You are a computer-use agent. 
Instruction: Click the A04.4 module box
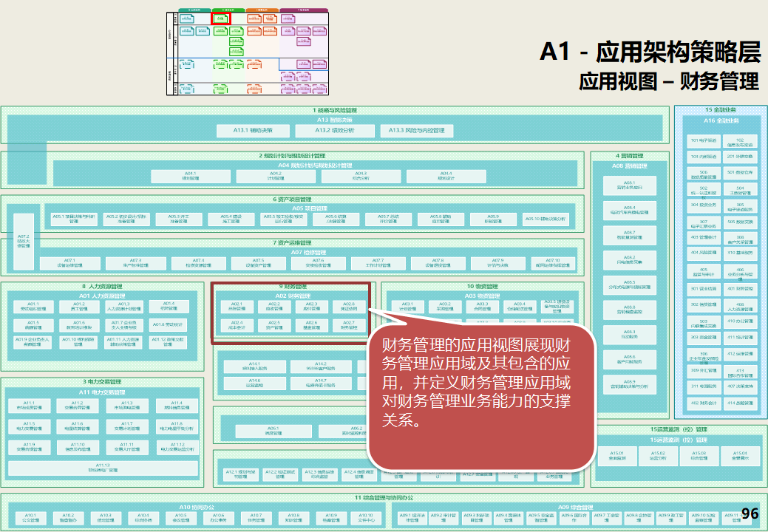point(446,176)
